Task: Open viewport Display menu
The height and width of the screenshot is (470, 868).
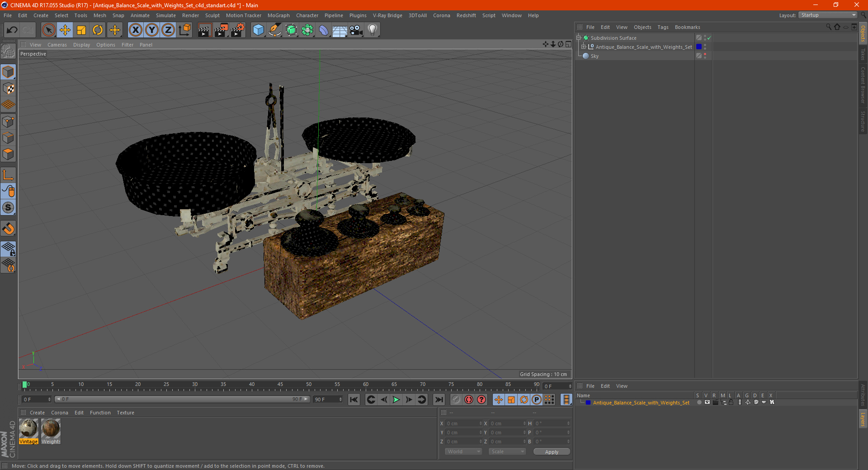Action: pos(81,45)
